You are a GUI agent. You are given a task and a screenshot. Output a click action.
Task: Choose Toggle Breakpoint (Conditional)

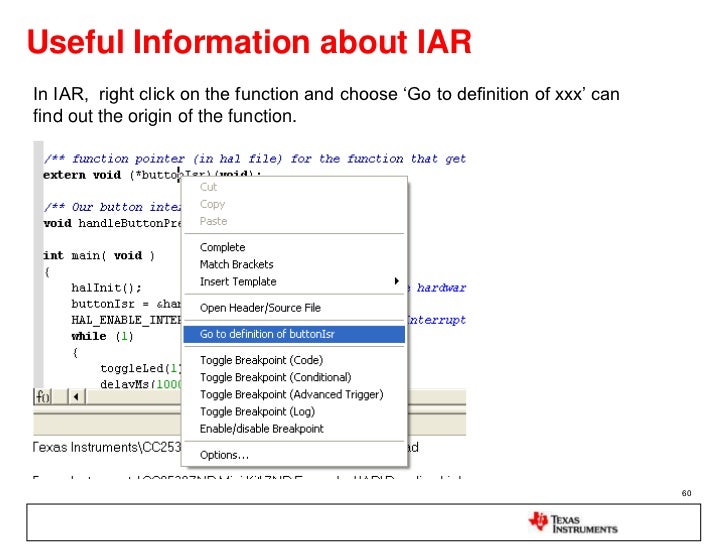point(294,377)
